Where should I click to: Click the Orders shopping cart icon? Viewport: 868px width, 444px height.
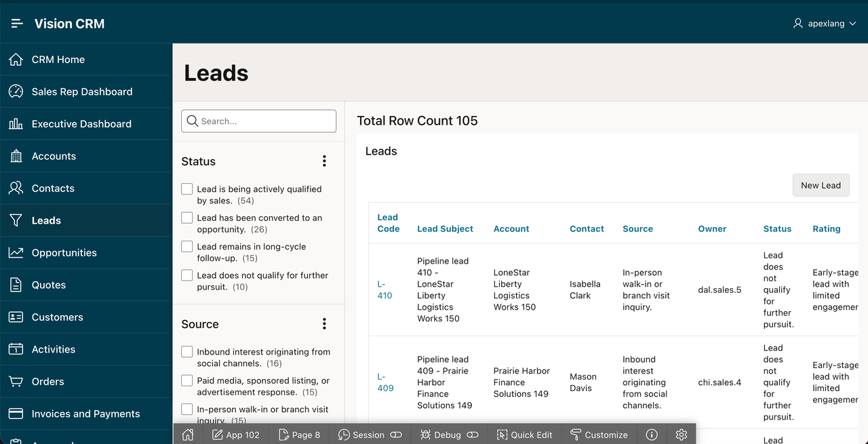(x=16, y=382)
